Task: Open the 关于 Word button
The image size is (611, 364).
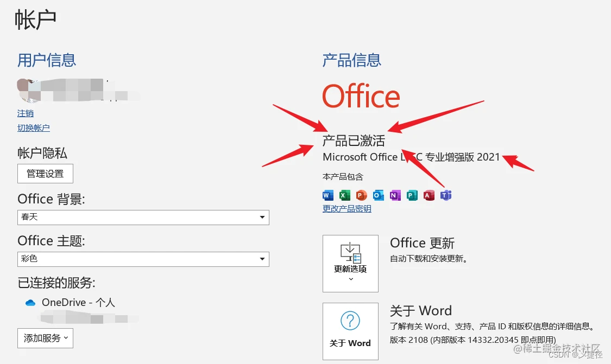Action: pyautogui.click(x=350, y=331)
